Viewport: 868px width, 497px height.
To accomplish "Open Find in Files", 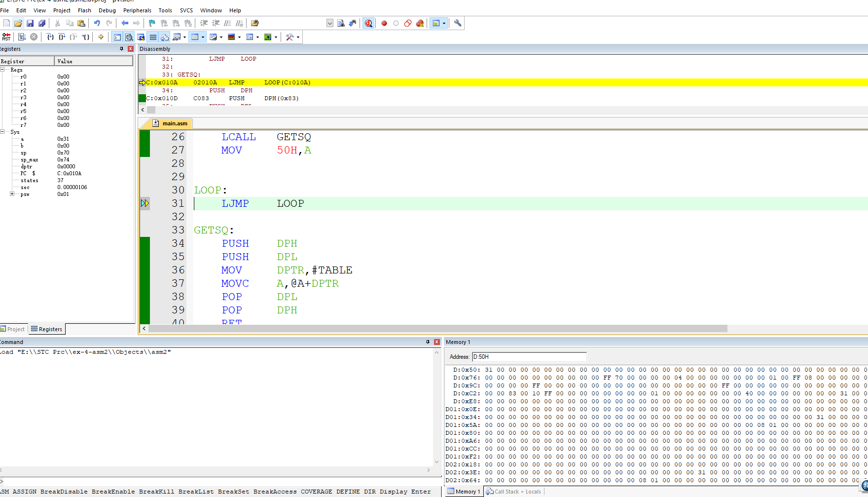I will pyautogui.click(x=254, y=23).
